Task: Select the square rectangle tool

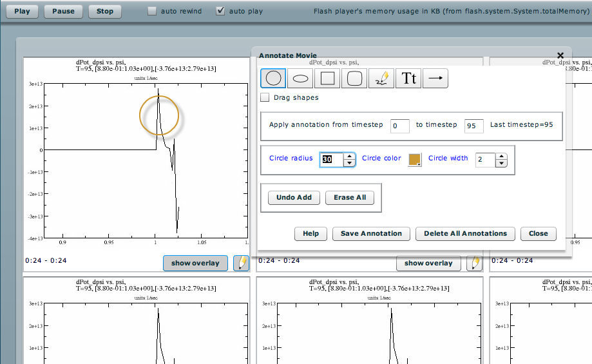Action: point(327,78)
